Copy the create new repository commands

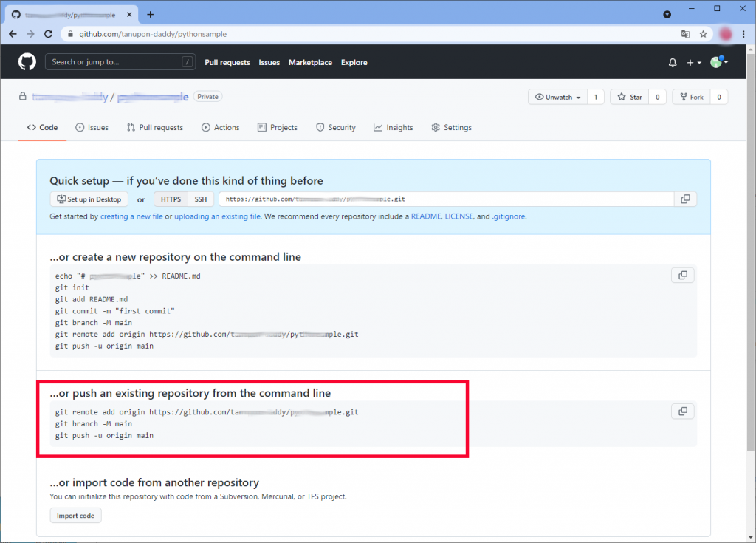tap(683, 276)
